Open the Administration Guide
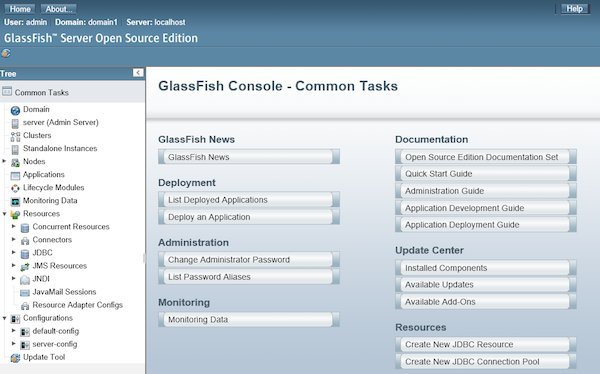600x374 pixels. [x=486, y=191]
